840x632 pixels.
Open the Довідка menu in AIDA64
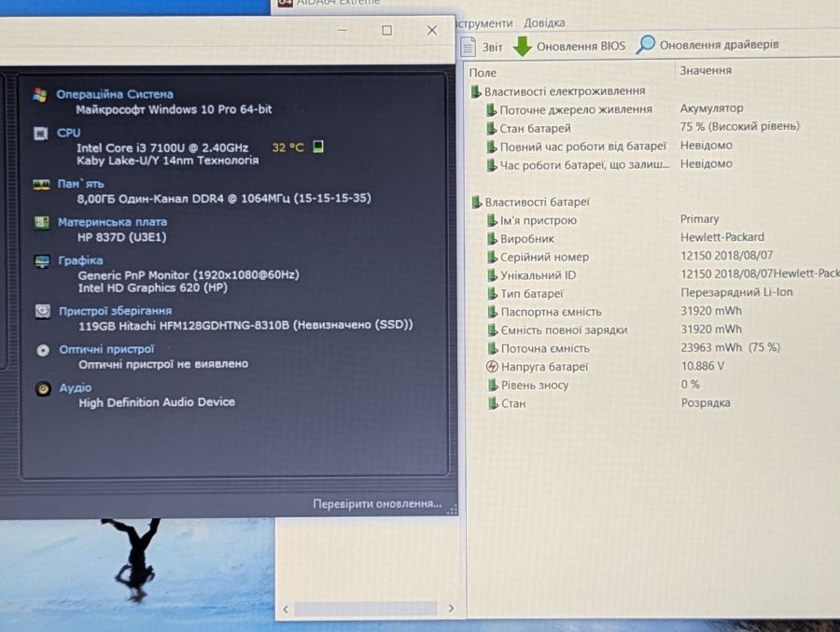pos(544,23)
